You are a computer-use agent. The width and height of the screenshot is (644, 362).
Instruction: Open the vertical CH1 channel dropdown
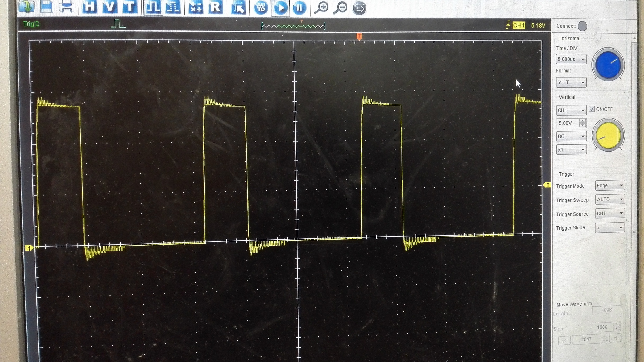[x=571, y=110]
